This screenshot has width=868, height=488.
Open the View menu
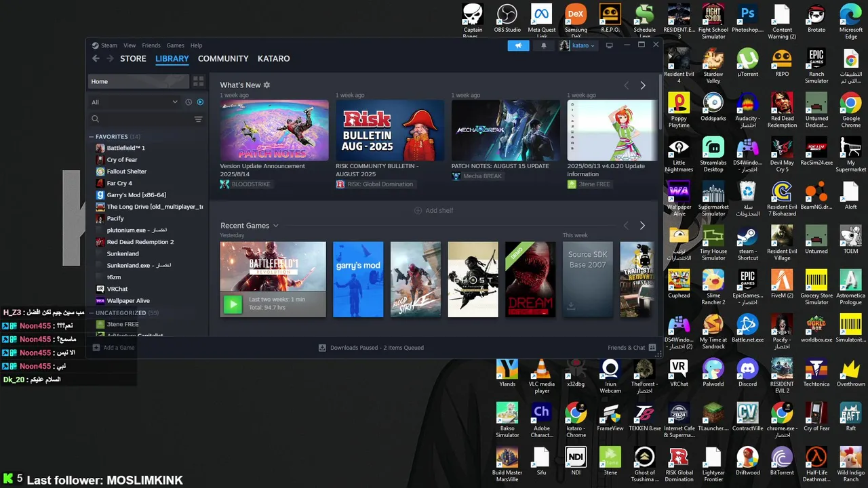click(130, 45)
